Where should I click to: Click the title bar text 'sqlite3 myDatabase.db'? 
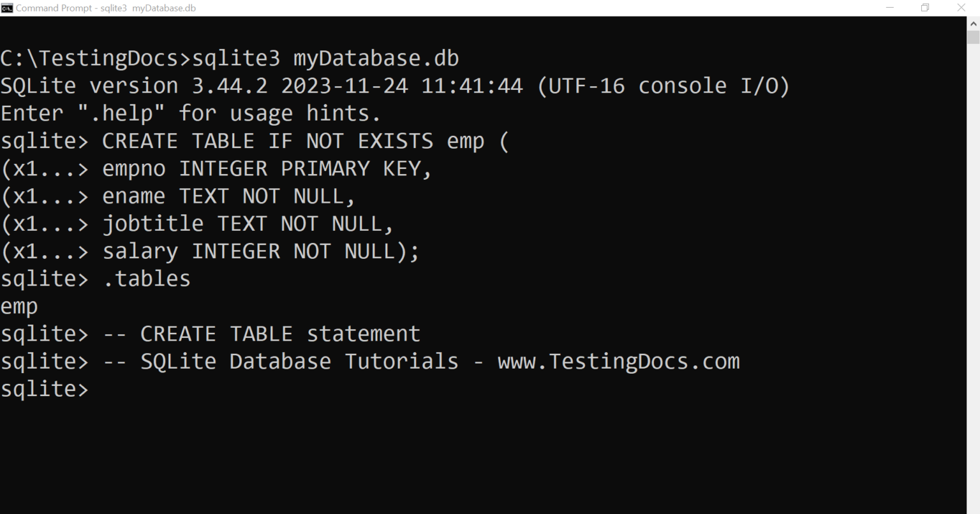(148, 8)
